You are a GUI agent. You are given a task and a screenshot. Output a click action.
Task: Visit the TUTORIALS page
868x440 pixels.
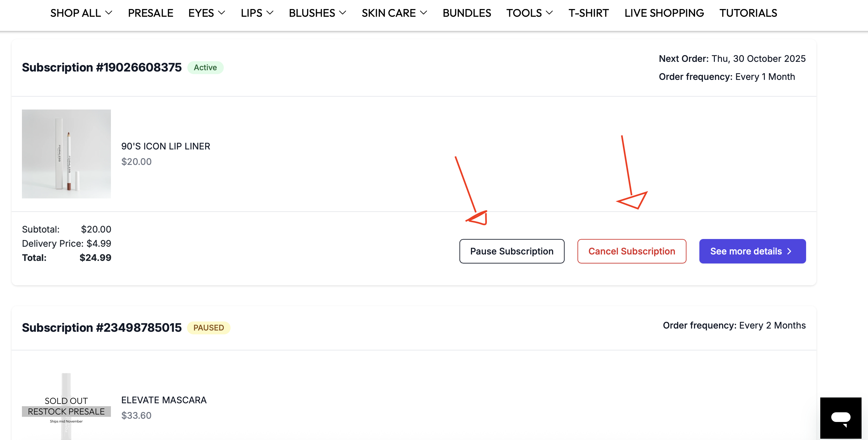[748, 13]
